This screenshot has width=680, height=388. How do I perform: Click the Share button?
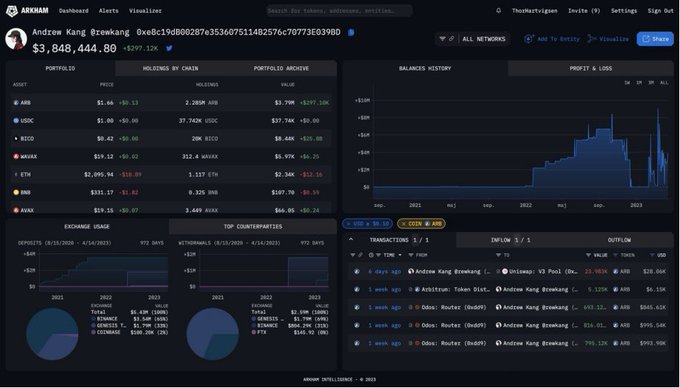tap(655, 39)
